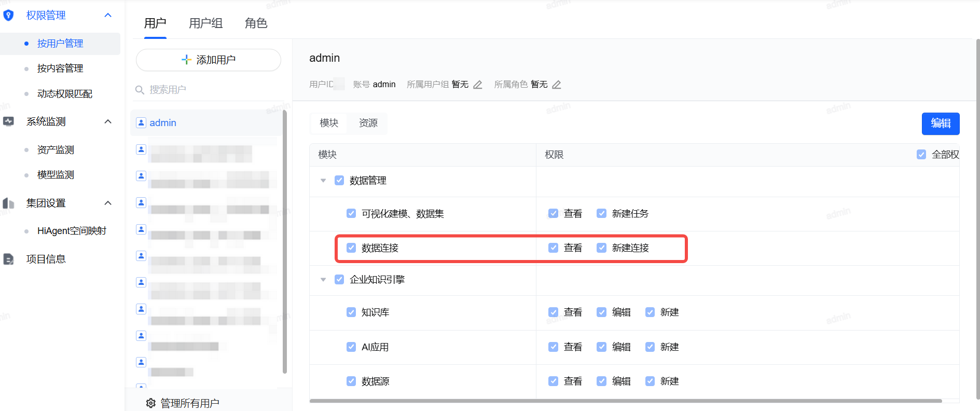The height and width of the screenshot is (411, 980).
Task: Uncheck 查看 in the 知识库 row
Action: [553, 312]
